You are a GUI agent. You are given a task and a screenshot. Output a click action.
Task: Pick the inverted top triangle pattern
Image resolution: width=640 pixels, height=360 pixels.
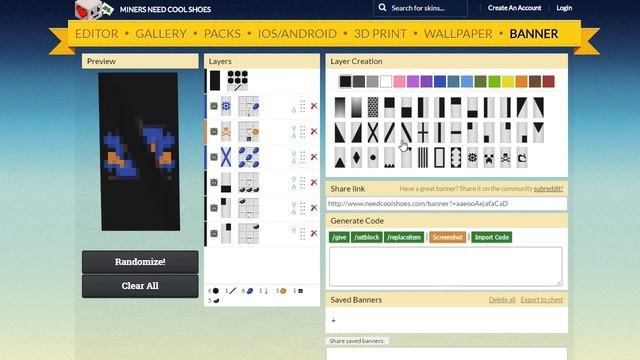point(538,133)
